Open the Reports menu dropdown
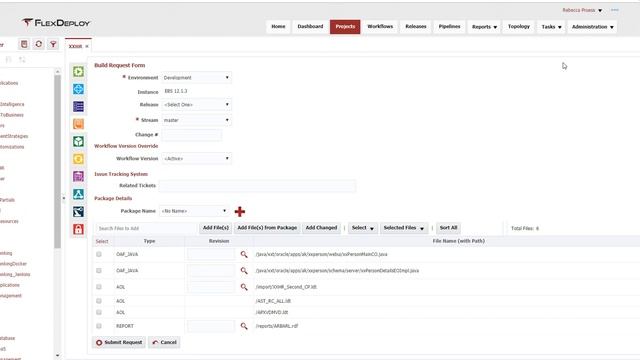640x360 pixels. [x=484, y=27]
